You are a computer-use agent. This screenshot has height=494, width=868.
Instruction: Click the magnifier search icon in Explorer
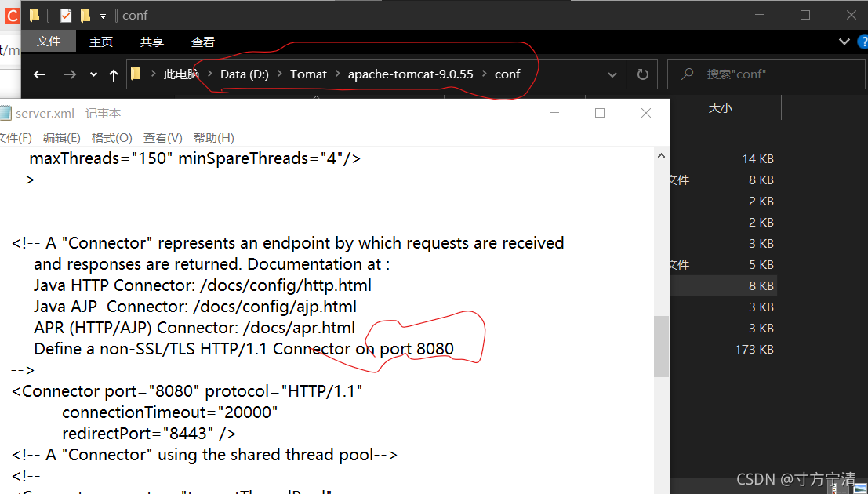tap(687, 74)
